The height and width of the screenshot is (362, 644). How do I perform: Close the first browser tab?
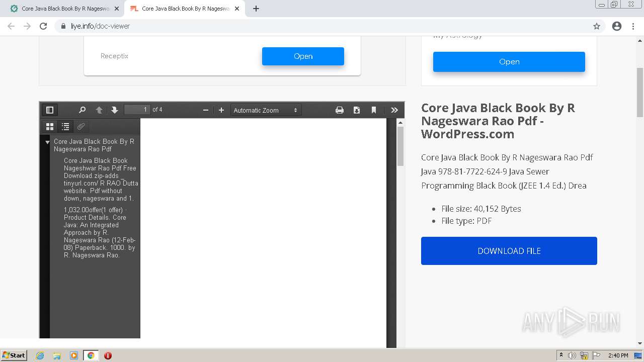pos(117,9)
